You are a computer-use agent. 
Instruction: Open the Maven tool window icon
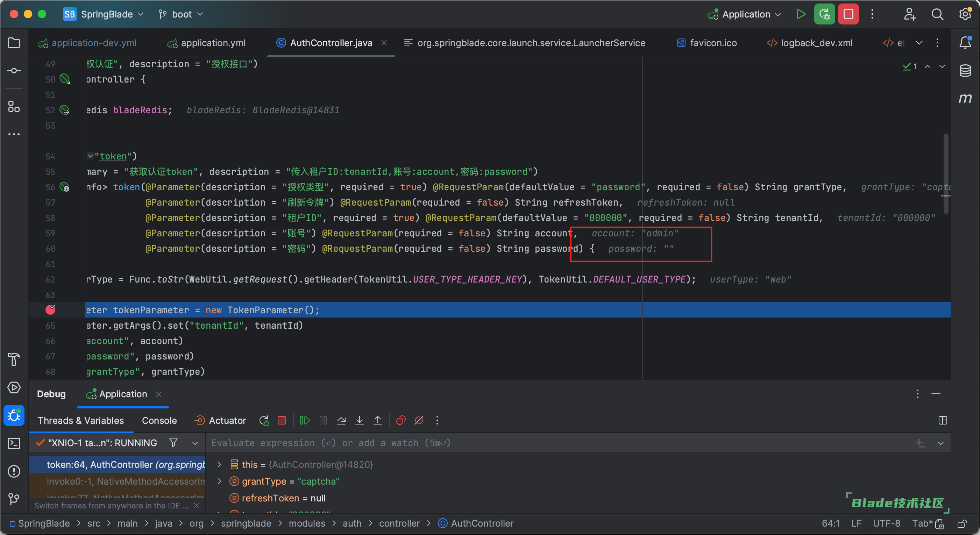(965, 99)
